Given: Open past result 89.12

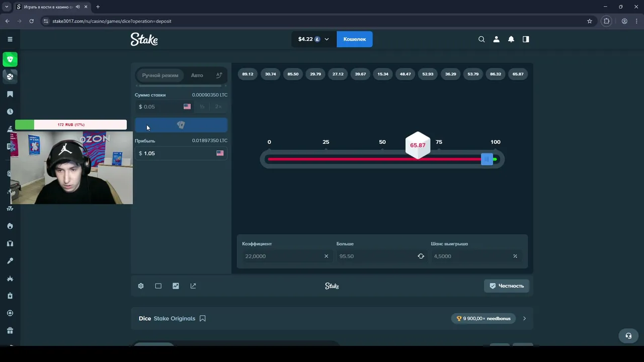Looking at the screenshot, I should 248,74.
